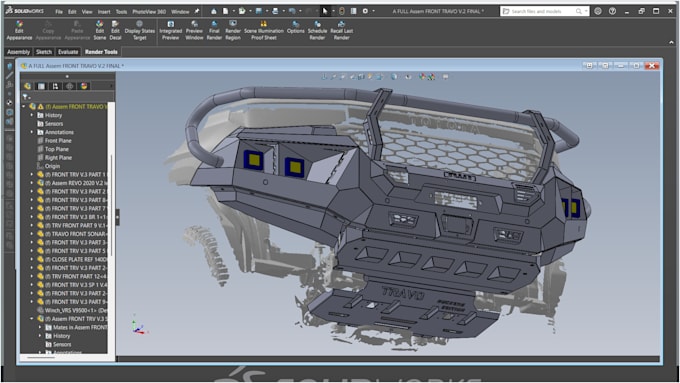Expand CLOSE PLATE REF 1400 node
The image size is (680, 383).
32,259
